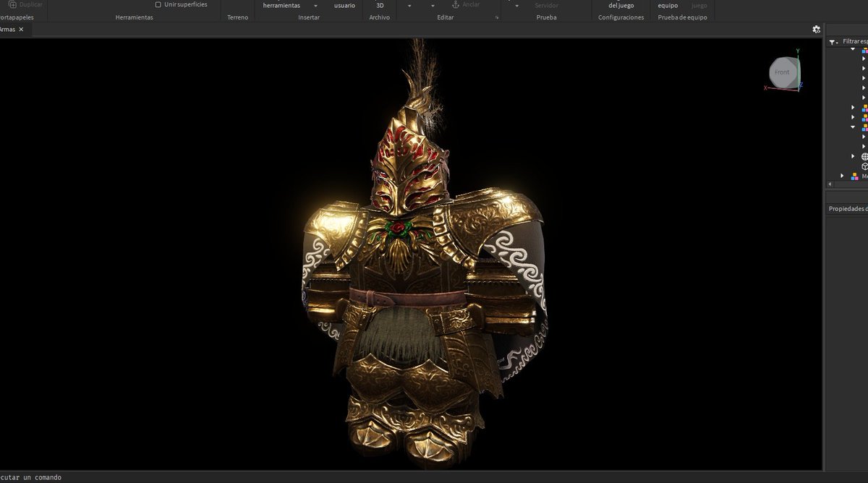Click the 3D button in Archivo group
Viewport: 868px width, 483px height.
(380, 5)
